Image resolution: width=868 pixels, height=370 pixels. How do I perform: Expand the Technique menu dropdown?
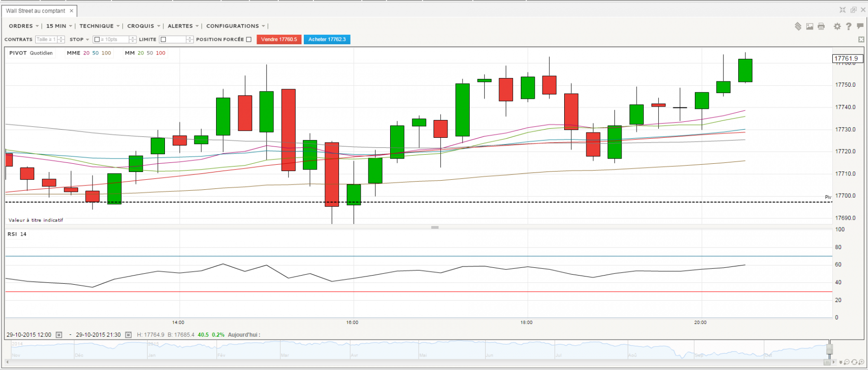(x=99, y=26)
